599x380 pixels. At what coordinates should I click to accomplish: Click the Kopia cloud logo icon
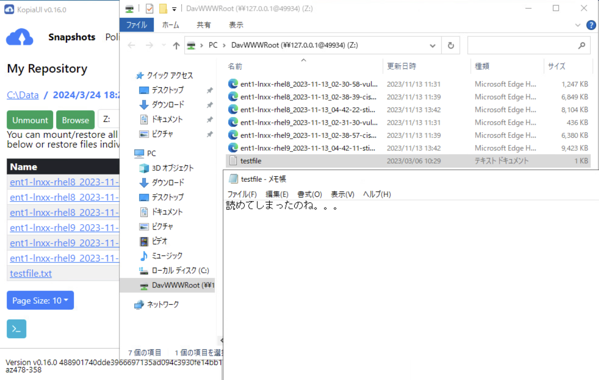(x=19, y=37)
